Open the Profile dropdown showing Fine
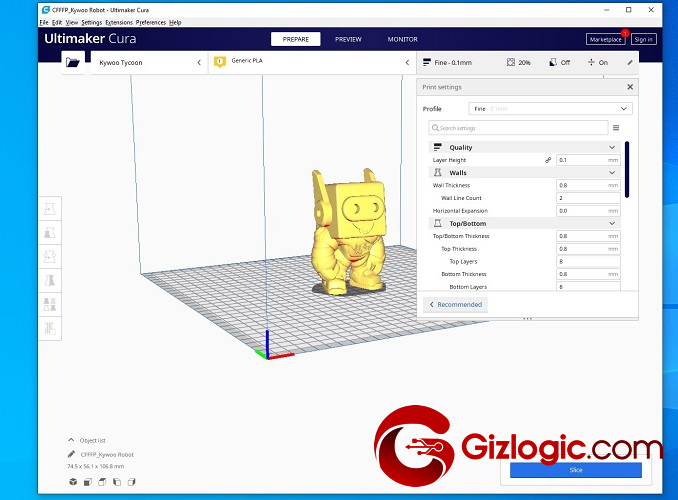 (x=550, y=108)
